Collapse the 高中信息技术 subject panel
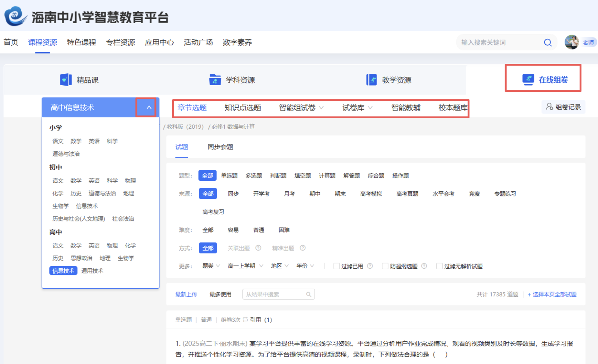Image resolution: width=598 pixels, height=364 pixels. coord(149,107)
